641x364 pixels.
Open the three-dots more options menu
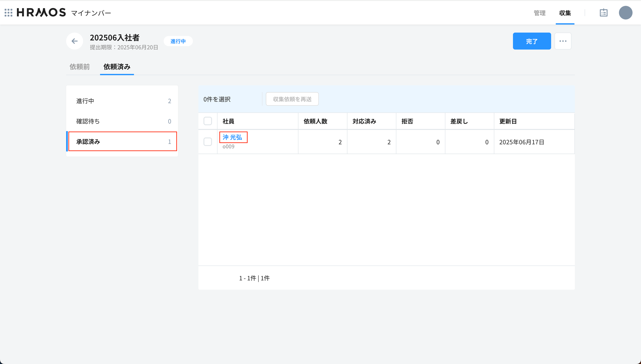(563, 41)
